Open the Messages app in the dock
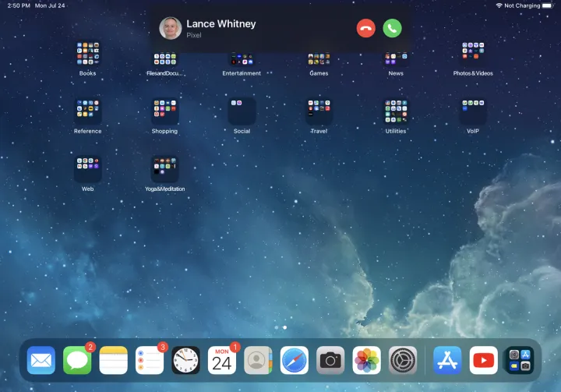Image resolution: width=561 pixels, height=392 pixels. click(77, 360)
